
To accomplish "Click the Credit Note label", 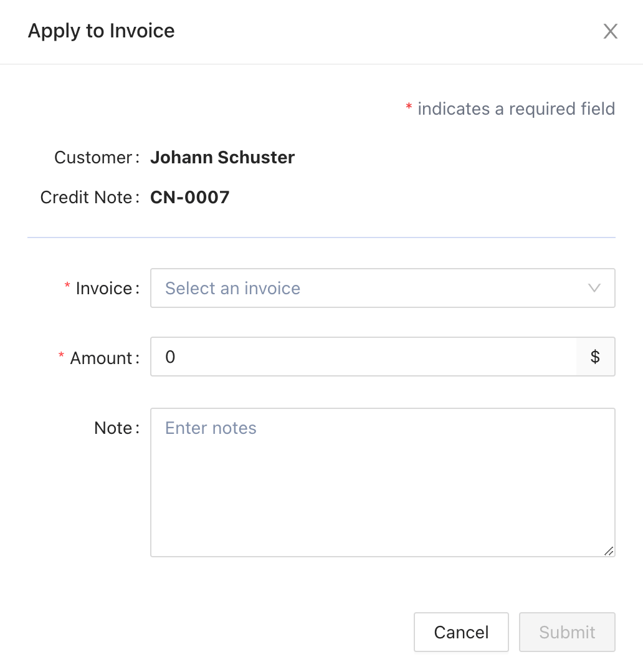I will click(x=87, y=198).
